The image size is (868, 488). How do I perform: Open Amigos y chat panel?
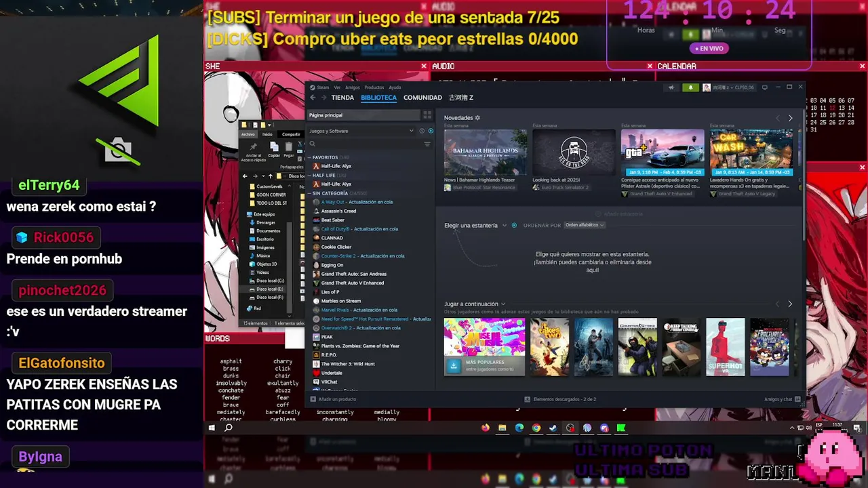[x=782, y=399]
